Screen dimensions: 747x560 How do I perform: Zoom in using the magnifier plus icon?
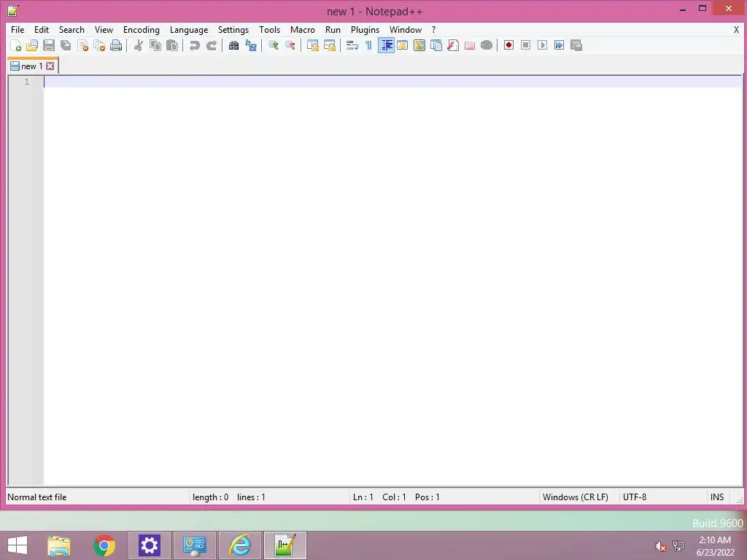pyautogui.click(x=273, y=45)
